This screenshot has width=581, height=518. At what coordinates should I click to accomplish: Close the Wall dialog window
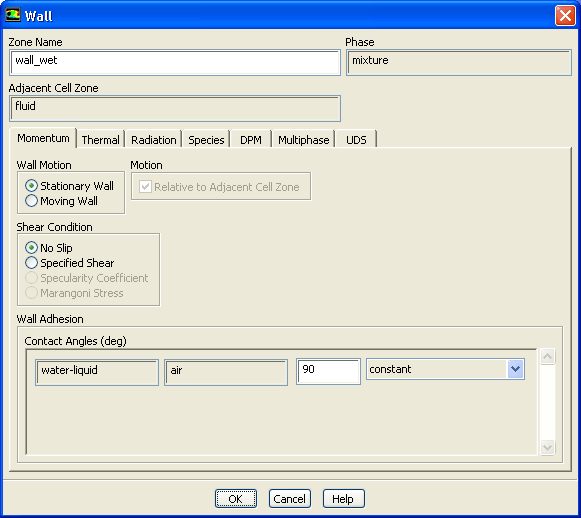coord(565,16)
